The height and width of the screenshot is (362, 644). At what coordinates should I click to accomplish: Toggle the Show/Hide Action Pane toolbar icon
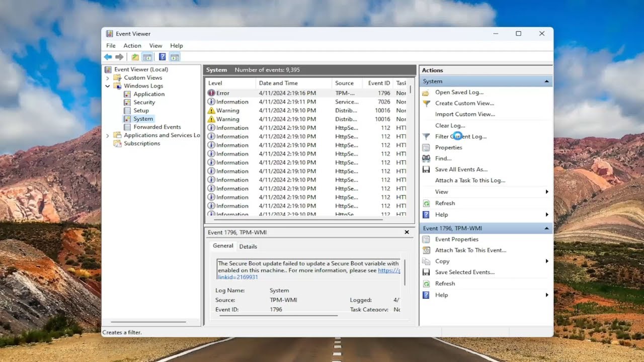click(x=175, y=57)
